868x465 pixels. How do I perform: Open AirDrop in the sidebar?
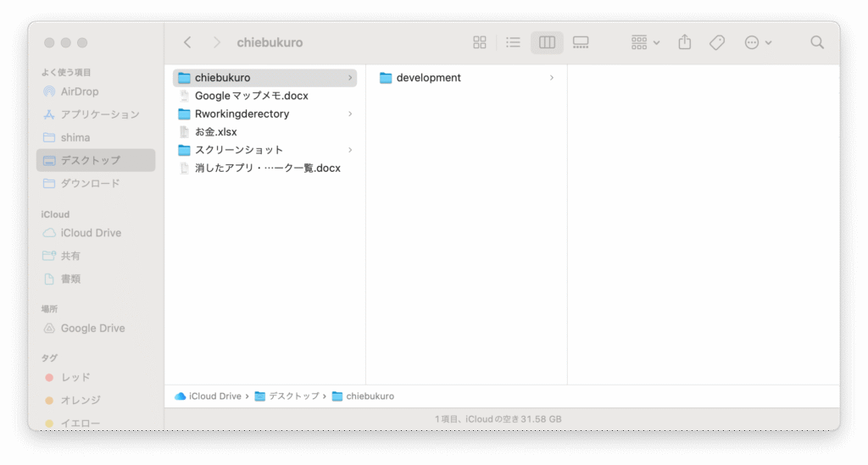95,91
